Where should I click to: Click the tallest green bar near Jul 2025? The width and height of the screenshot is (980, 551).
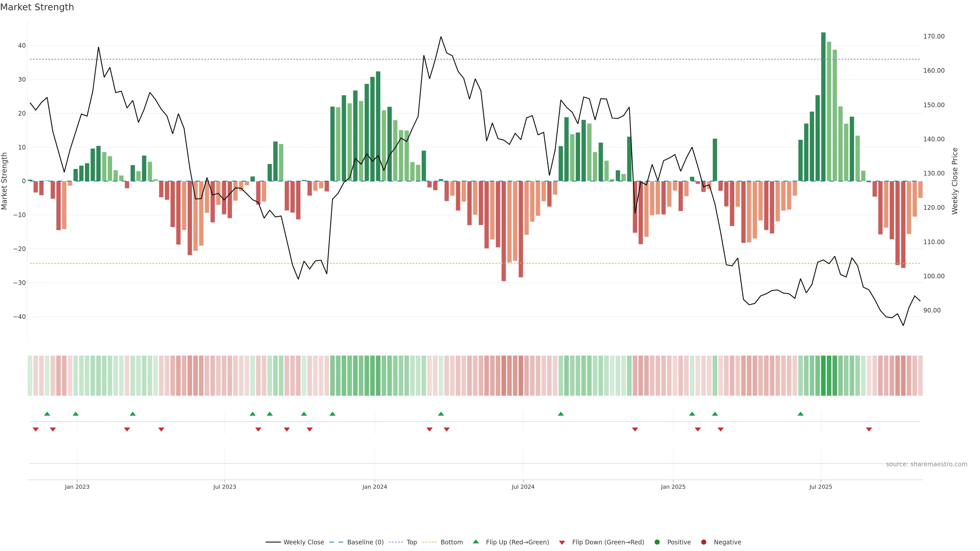click(823, 106)
